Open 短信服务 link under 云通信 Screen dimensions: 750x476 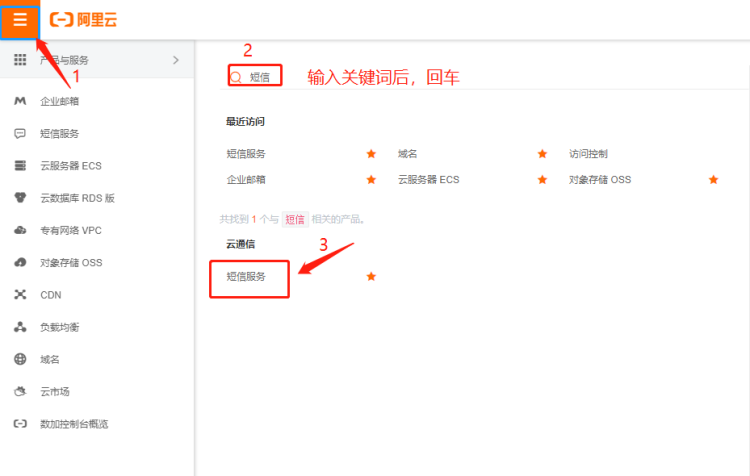point(246,276)
